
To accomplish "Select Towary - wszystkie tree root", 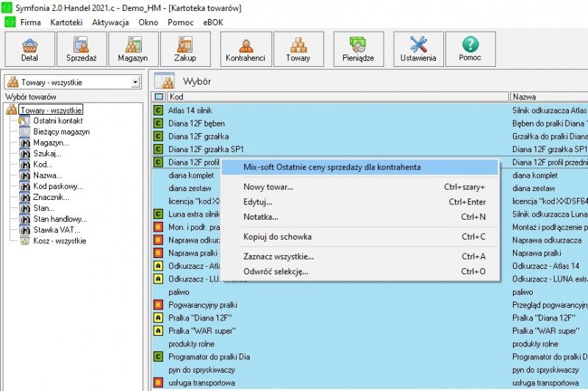I will pos(51,110).
